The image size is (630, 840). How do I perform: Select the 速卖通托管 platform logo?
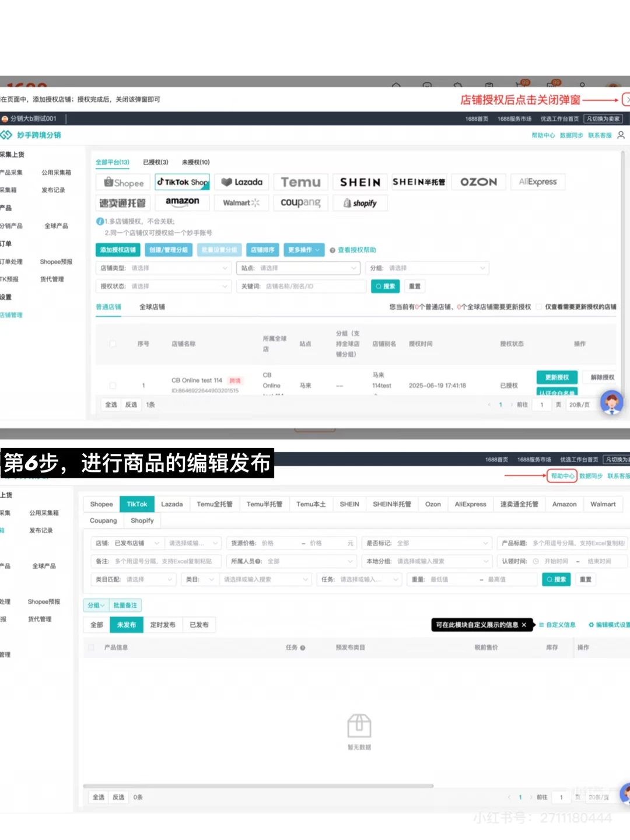[124, 203]
